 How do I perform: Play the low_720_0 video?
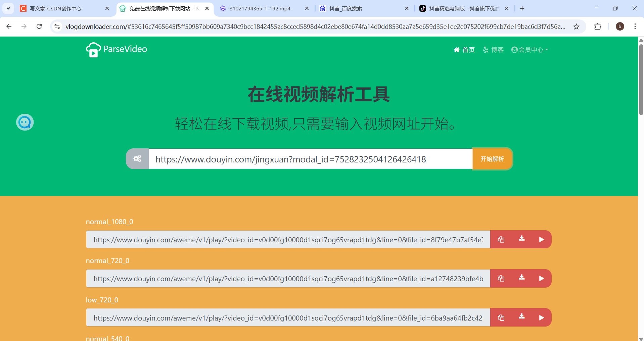541,318
